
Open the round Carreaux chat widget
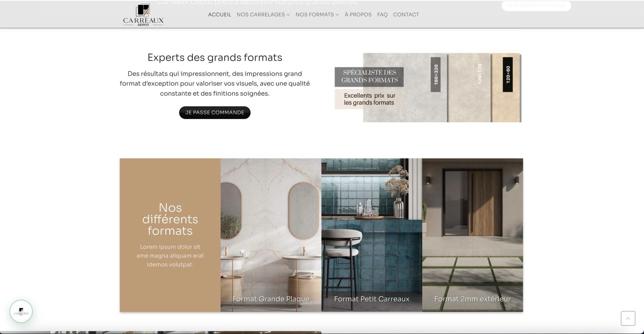click(21, 311)
